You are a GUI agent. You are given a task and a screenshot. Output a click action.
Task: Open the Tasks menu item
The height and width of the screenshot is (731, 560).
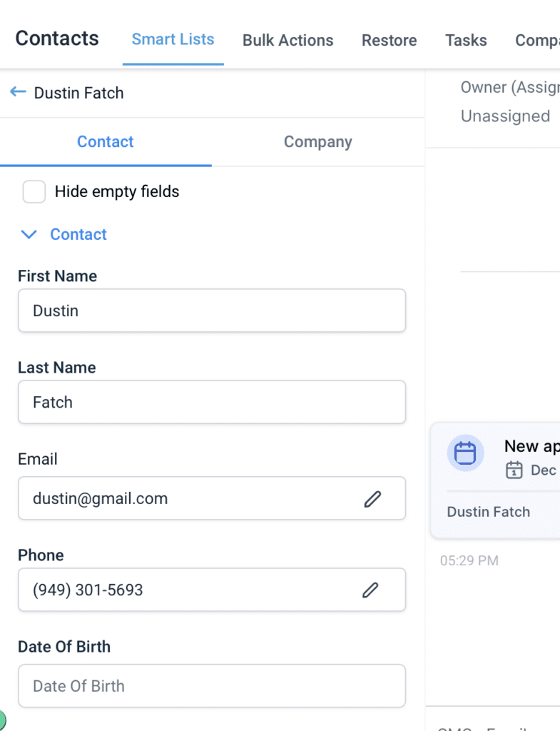[465, 40]
